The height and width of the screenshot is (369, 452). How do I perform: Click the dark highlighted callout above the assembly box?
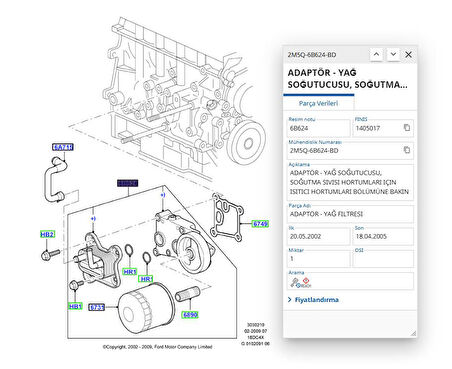(127, 183)
